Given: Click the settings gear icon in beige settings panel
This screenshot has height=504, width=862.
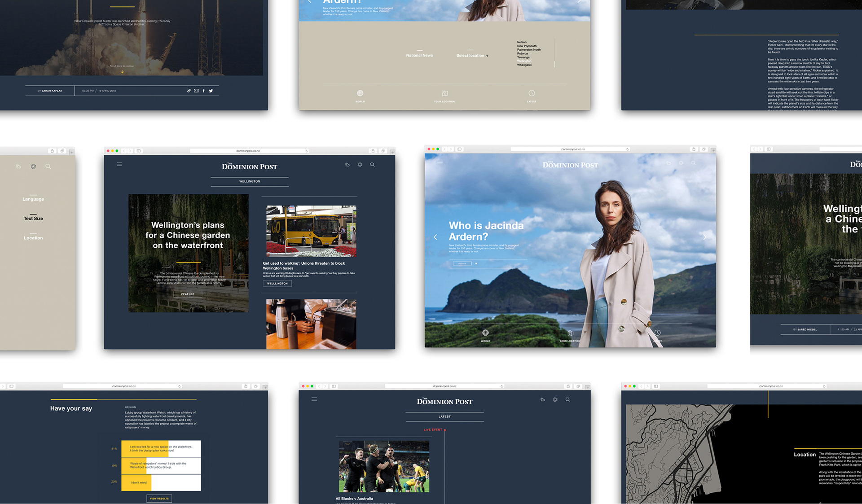Looking at the screenshot, I should [33, 166].
